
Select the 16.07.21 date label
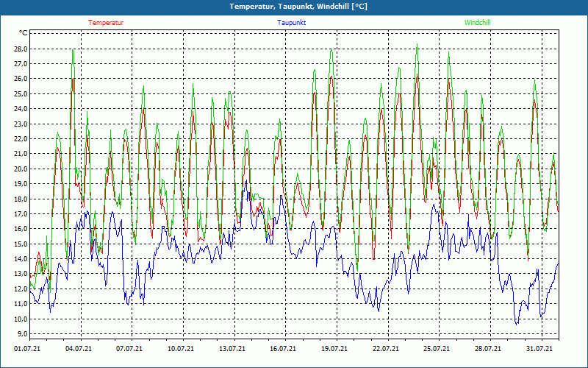click(x=283, y=350)
